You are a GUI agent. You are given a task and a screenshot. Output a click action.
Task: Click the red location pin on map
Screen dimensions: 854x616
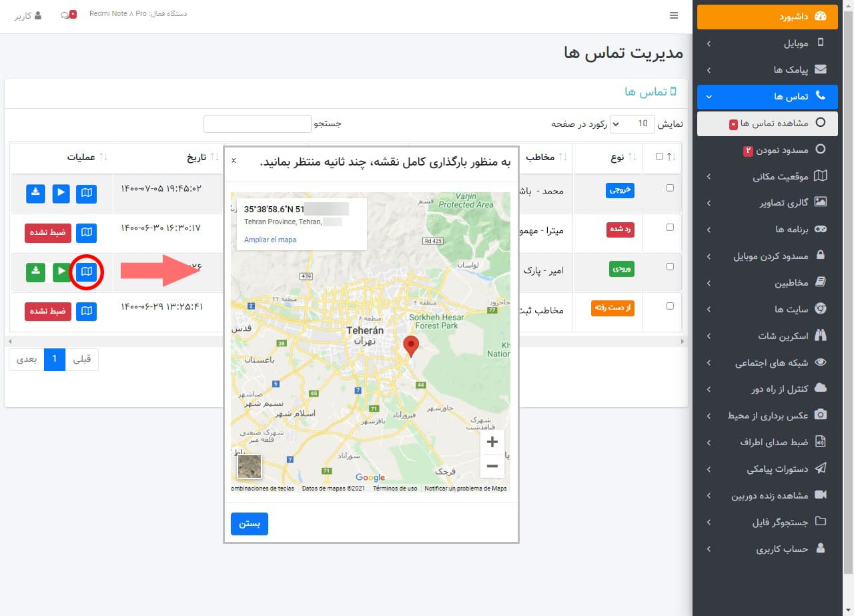(412, 346)
